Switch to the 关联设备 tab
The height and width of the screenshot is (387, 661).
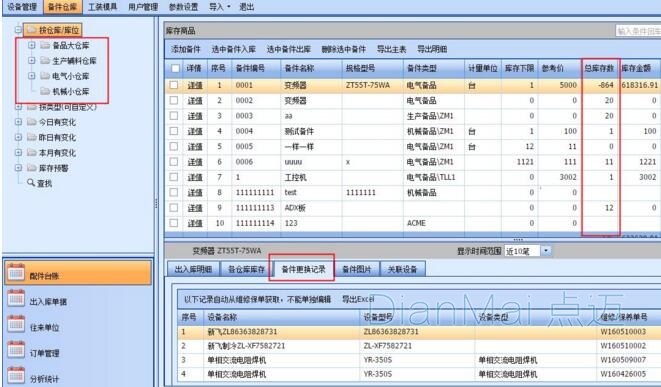pos(402,269)
